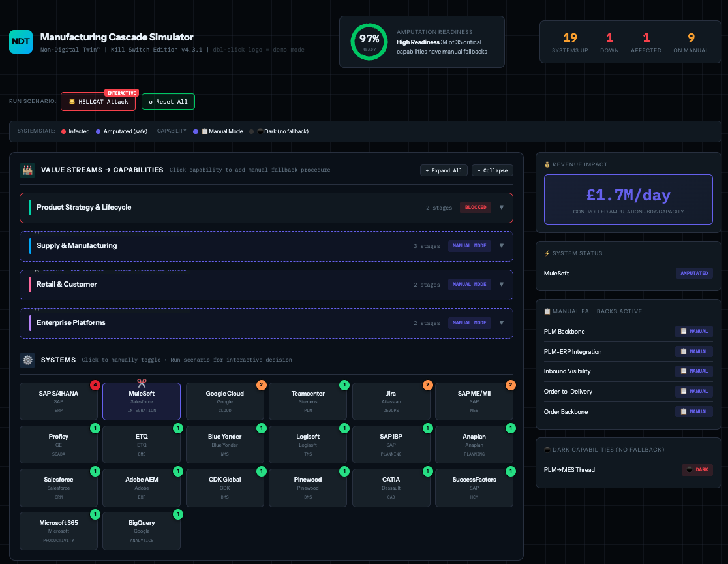Click the moon icon on Dark Capabilities header

(548, 450)
